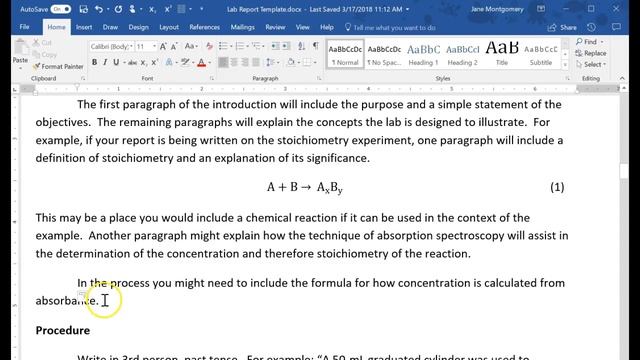Apply paragraph shading color
Screen dimensions: 640x360
291,62
